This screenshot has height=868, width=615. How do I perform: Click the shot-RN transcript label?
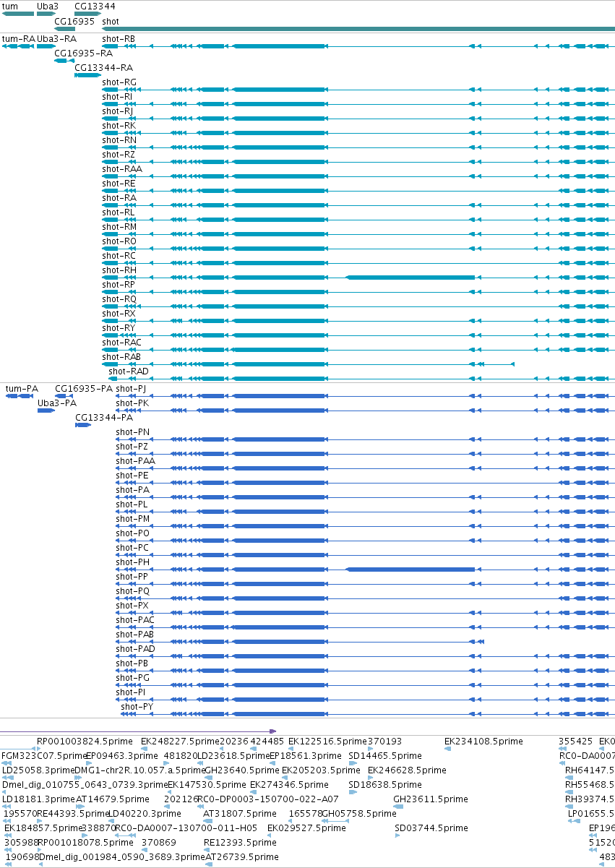click(x=119, y=140)
